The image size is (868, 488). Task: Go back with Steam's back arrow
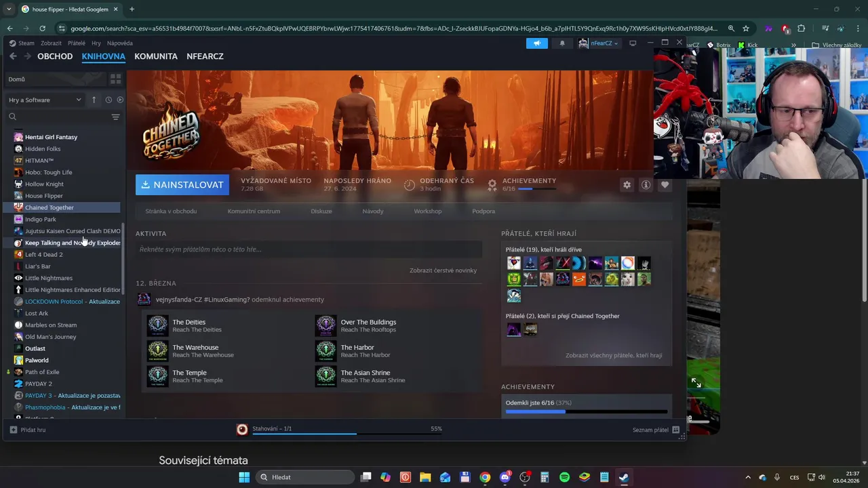13,56
